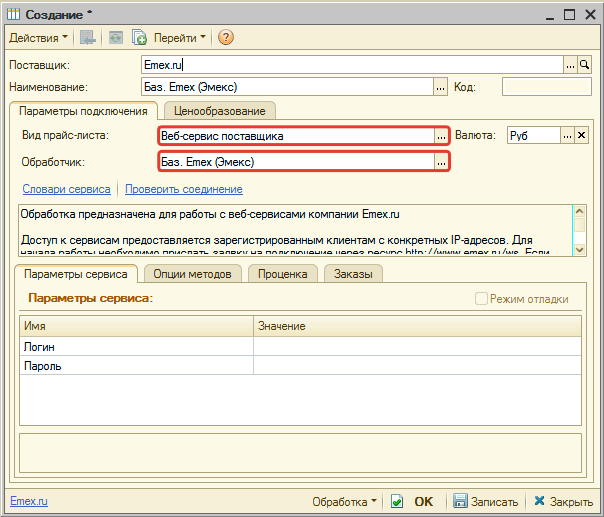Viewport: 604px width, 517px height.
Task: Click the Обработчик field
Action: click(297, 162)
